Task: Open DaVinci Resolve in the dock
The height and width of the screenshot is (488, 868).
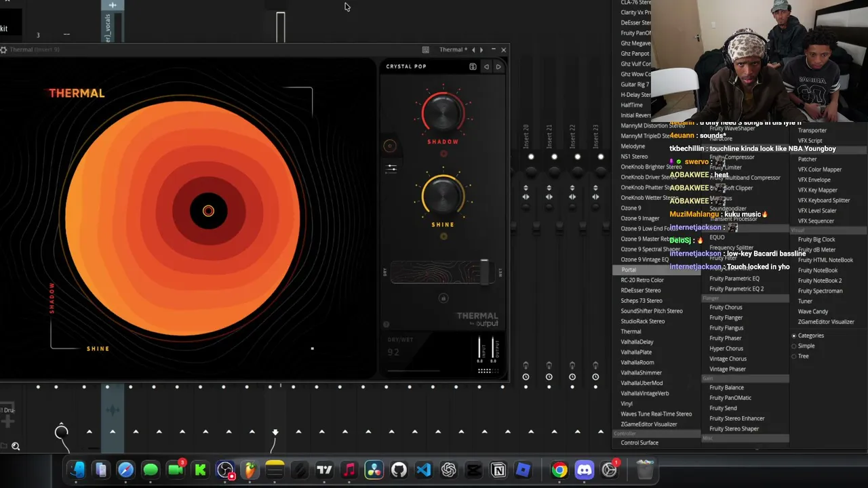Action: click(x=374, y=470)
